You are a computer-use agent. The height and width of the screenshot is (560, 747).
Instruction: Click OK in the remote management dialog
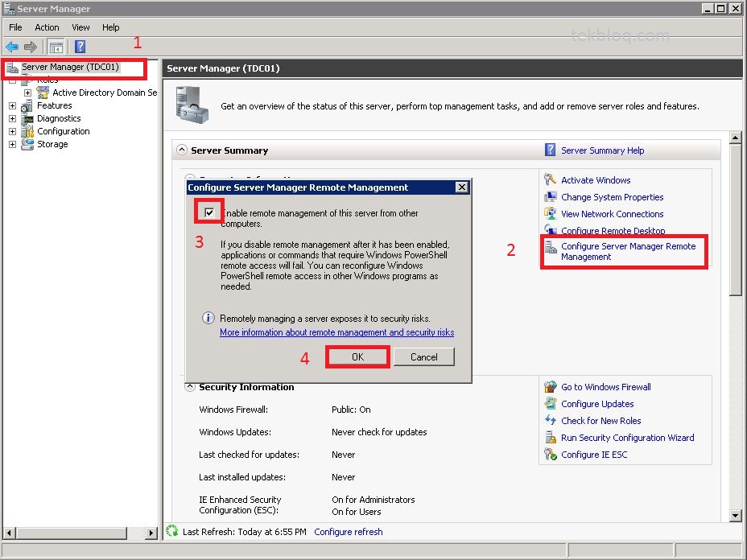pyautogui.click(x=357, y=356)
